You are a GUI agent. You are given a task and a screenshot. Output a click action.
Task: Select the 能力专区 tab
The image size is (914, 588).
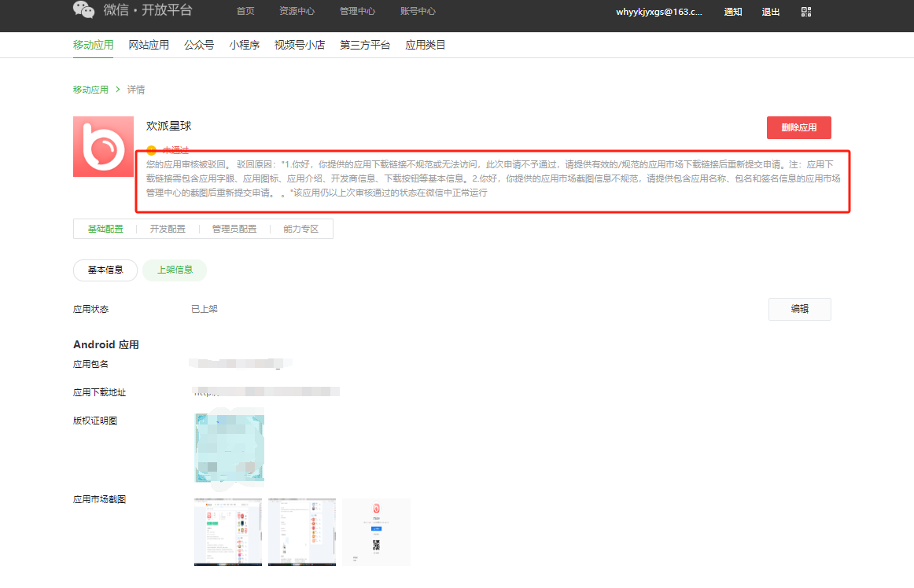[x=300, y=229]
